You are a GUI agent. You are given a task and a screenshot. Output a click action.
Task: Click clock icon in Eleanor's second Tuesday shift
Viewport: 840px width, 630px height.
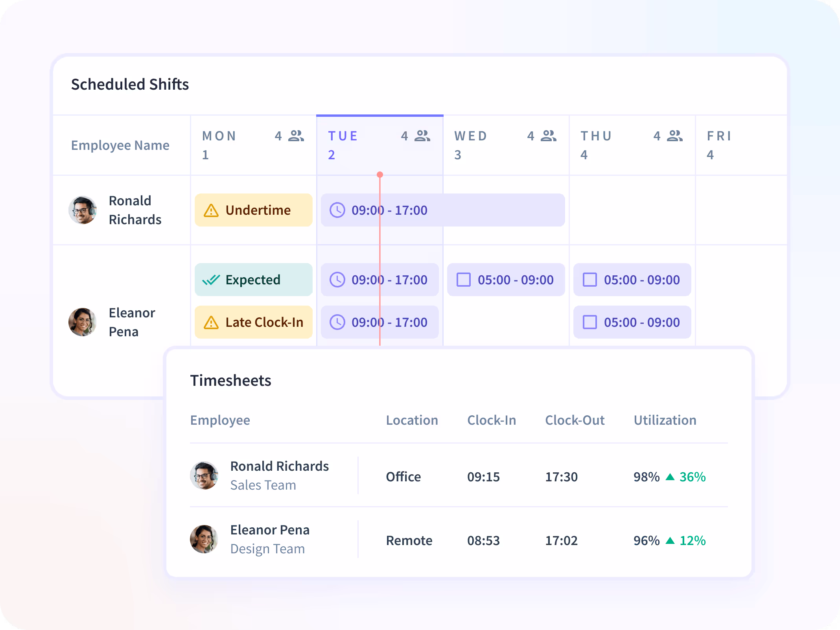(x=337, y=322)
